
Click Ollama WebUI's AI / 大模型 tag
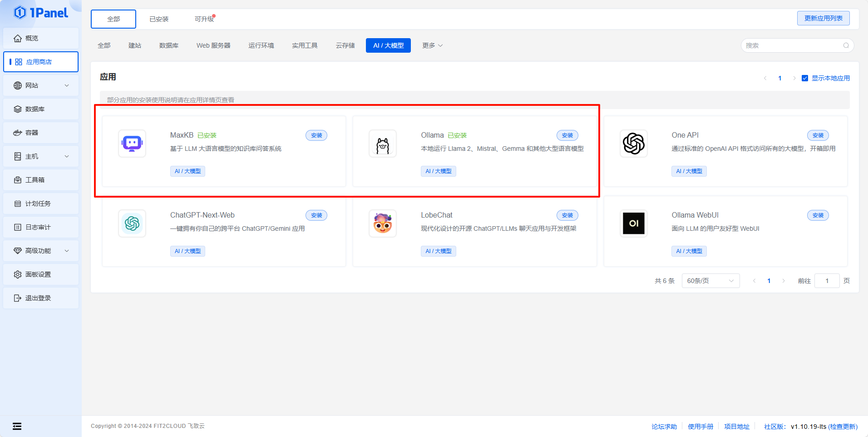[x=689, y=251]
